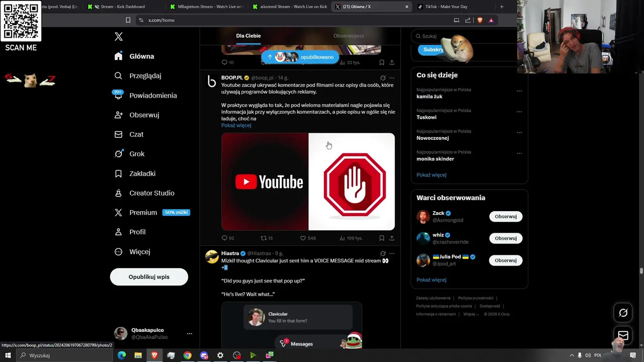Click Brave Shields lion icon in address bar
Image resolution: width=644 pixels, height=362 pixels.
pos(479,20)
